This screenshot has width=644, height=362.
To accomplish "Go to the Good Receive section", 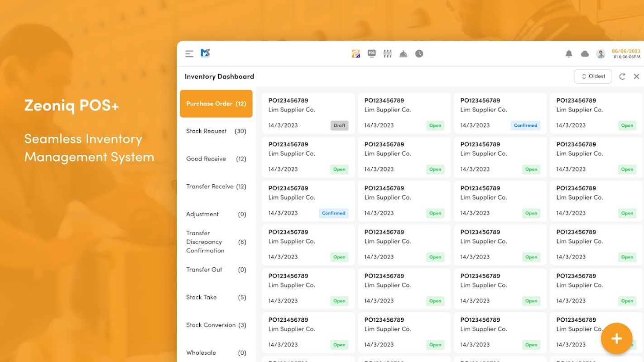I will pyautogui.click(x=216, y=159).
